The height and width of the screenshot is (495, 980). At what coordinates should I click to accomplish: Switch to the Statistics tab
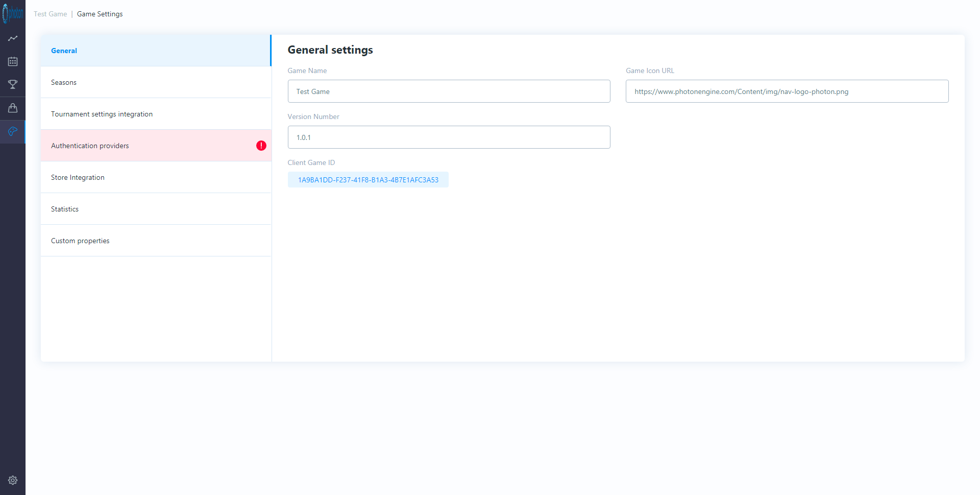point(65,209)
